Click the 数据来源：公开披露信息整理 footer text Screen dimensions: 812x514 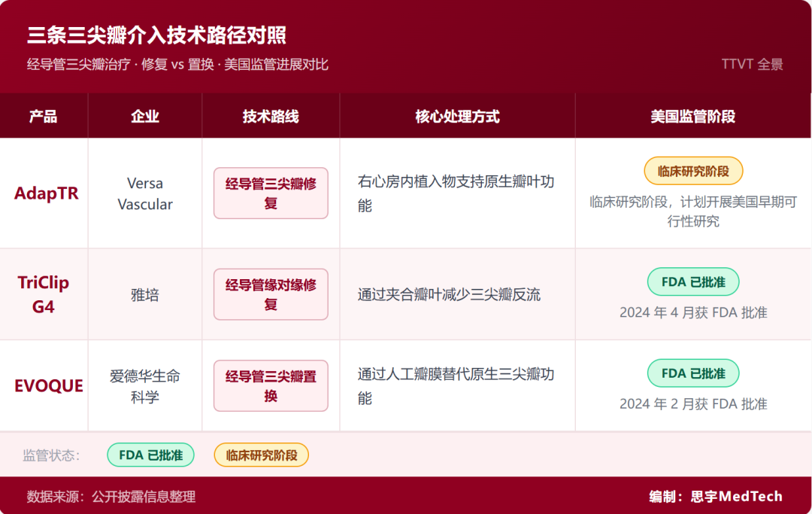click(x=111, y=497)
